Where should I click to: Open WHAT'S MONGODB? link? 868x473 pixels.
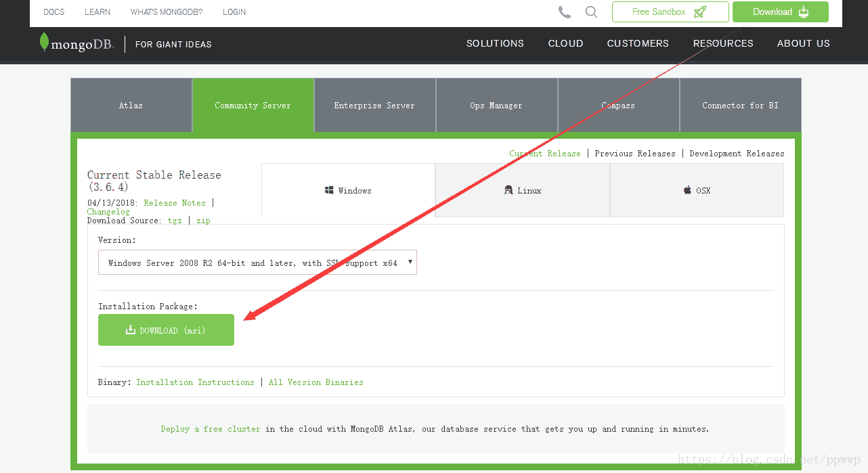tap(167, 12)
